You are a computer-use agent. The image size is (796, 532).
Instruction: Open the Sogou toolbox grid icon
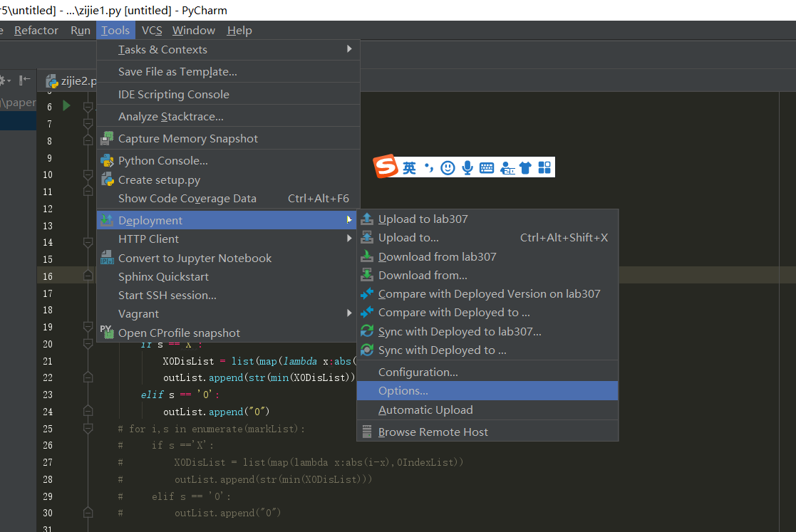tap(544, 168)
